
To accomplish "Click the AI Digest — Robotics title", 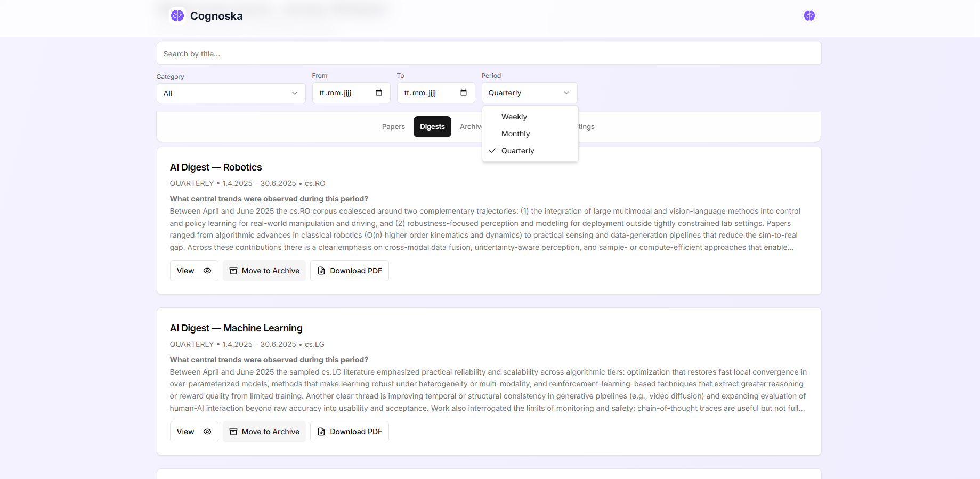I will [x=216, y=167].
